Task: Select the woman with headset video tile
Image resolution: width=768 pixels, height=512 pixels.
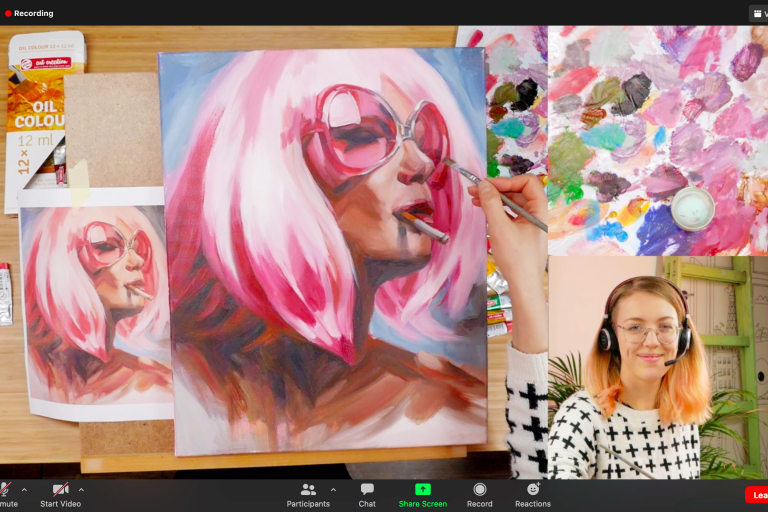Action: 658,367
